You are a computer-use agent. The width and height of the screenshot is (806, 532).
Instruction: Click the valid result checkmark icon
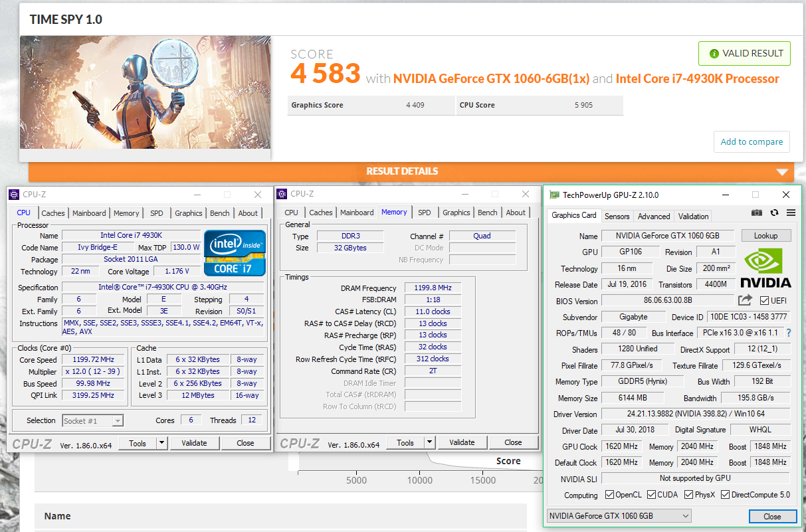point(714,53)
